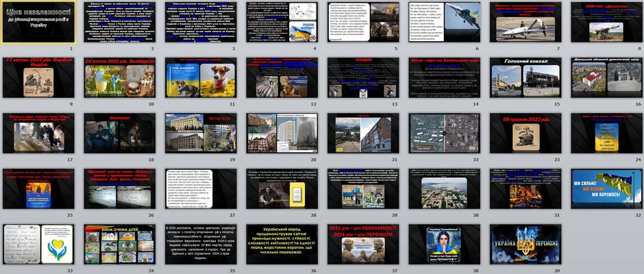Screen dimensions: 644x274
Task: Select slide 1 titled Ціна незалежності
Action: (x=38, y=22)
